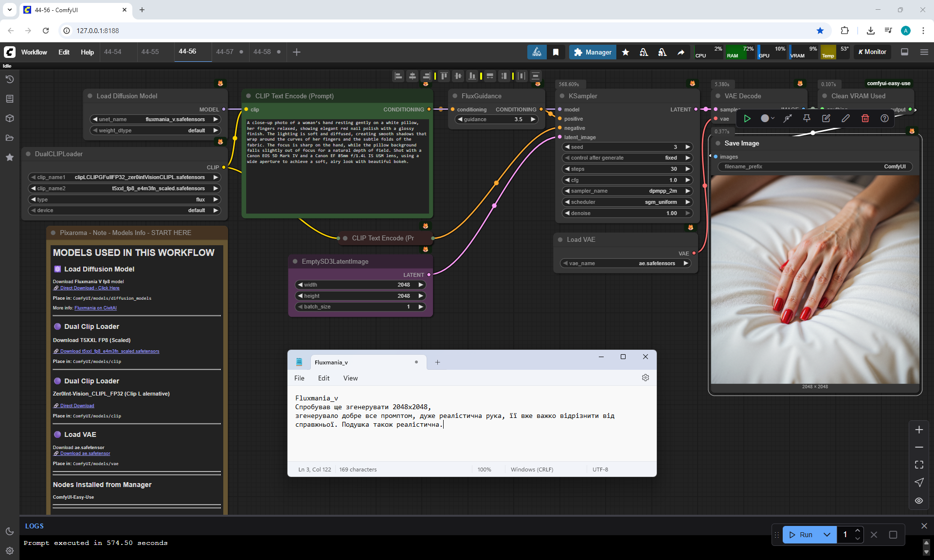
Task: Toggle the bottom panel icon
Action: [x=904, y=52]
